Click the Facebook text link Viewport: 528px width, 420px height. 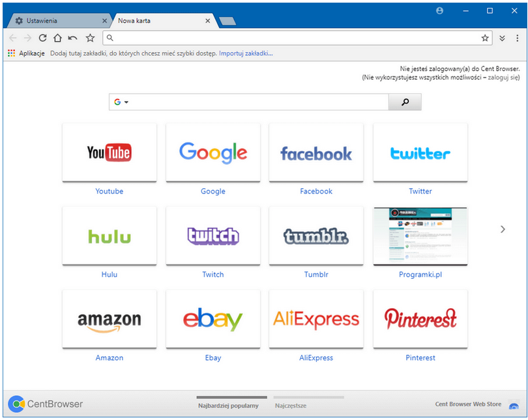click(x=316, y=191)
